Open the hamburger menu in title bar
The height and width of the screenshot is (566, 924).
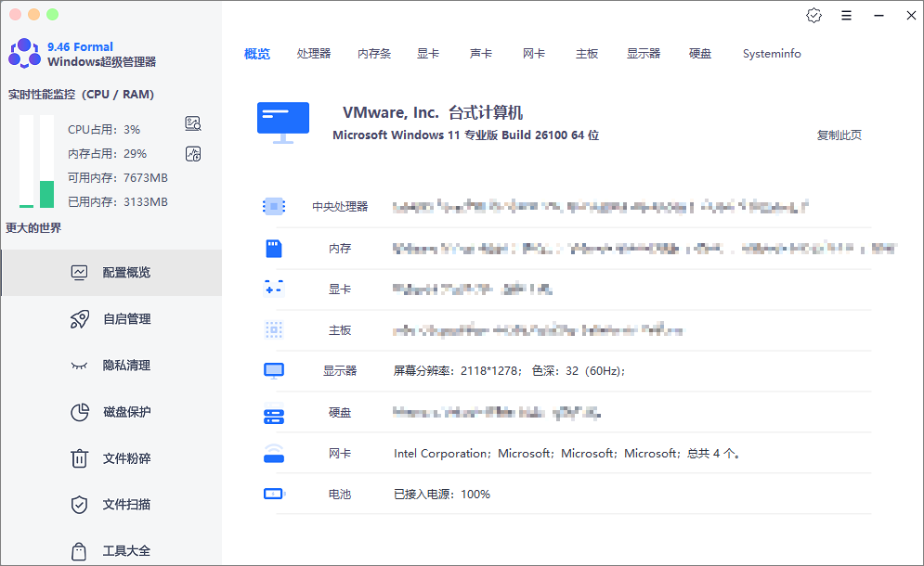846,16
